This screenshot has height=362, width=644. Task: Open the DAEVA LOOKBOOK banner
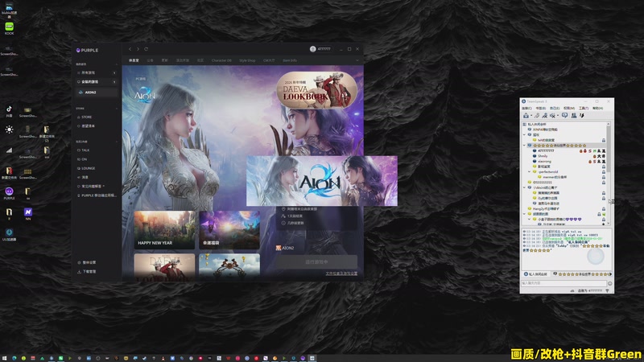(316, 90)
